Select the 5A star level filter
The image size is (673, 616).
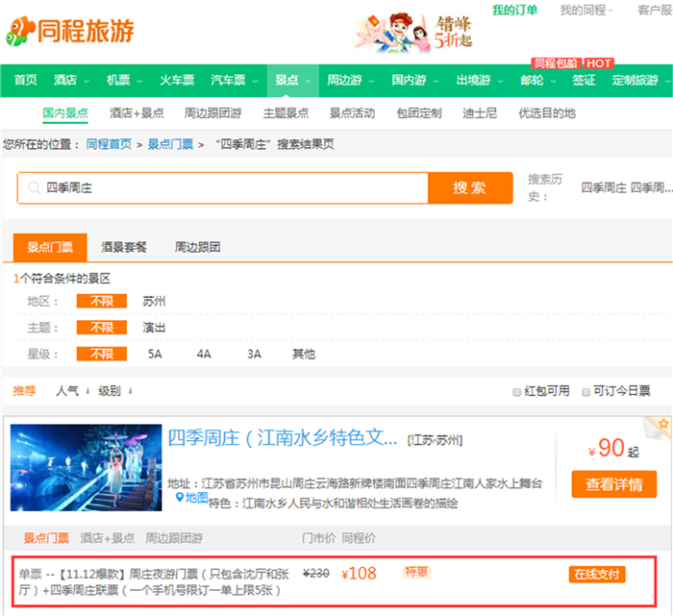(155, 354)
